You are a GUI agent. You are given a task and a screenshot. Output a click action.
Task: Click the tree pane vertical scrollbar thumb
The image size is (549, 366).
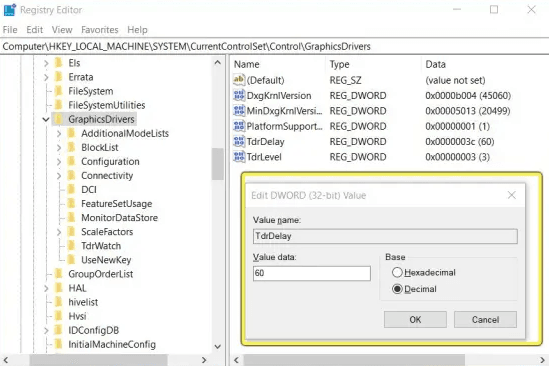tap(217, 164)
